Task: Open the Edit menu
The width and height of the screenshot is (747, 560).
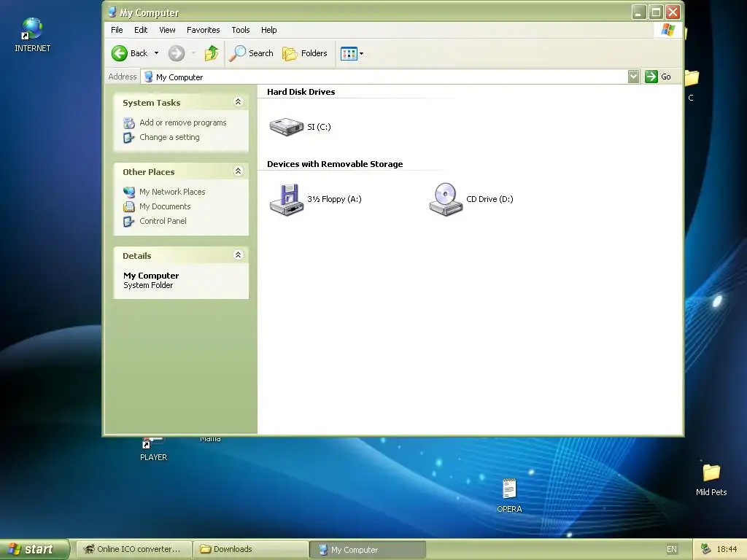Action: pos(141,30)
